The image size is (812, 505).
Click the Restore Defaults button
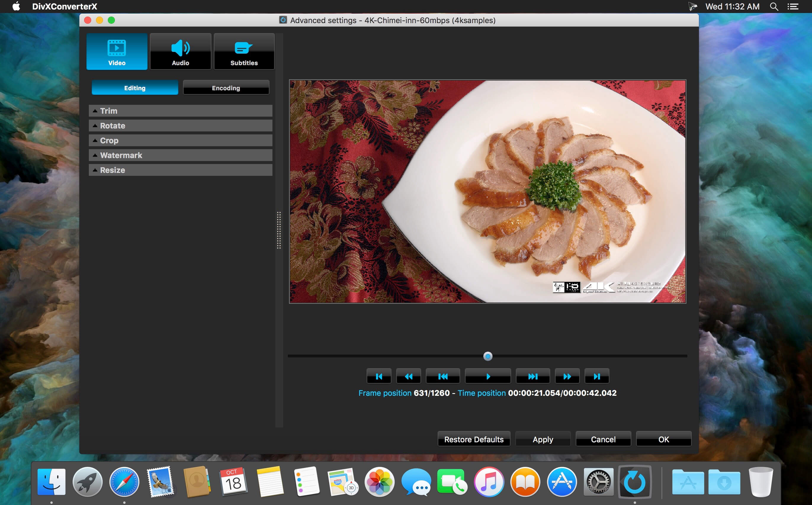tap(474, 439)
